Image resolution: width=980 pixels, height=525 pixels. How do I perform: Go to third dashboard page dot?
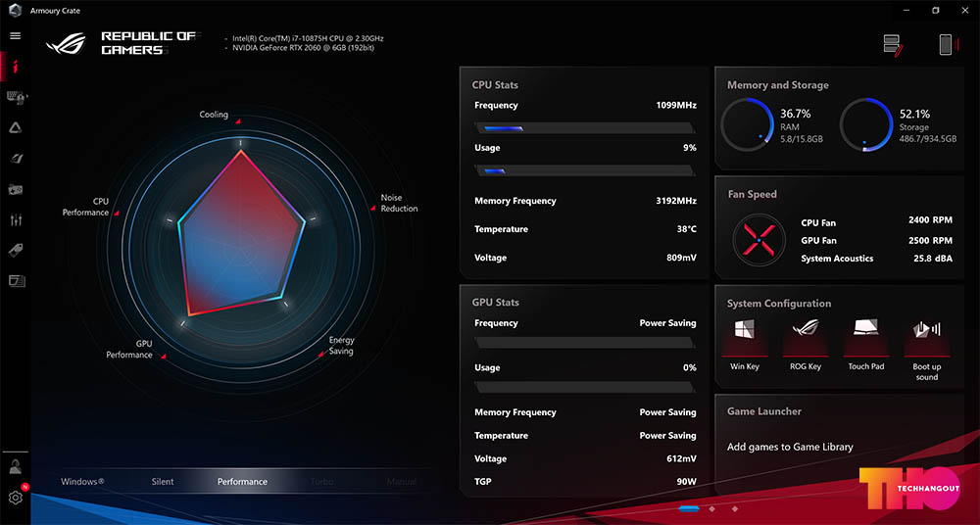pyautogui.click(x=734, y=508)
